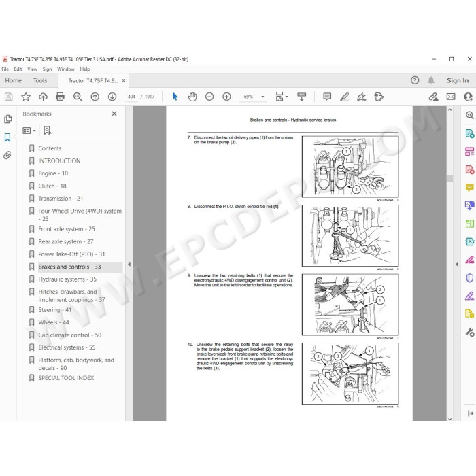Toggle the Bookmarks panel icon in left rail
The image size is (476, 476).
click(x=7, y=137)
